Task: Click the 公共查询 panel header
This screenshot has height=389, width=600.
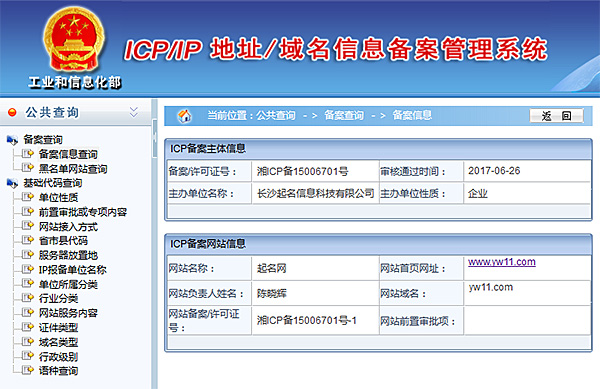Action: [x=75, y=112]
